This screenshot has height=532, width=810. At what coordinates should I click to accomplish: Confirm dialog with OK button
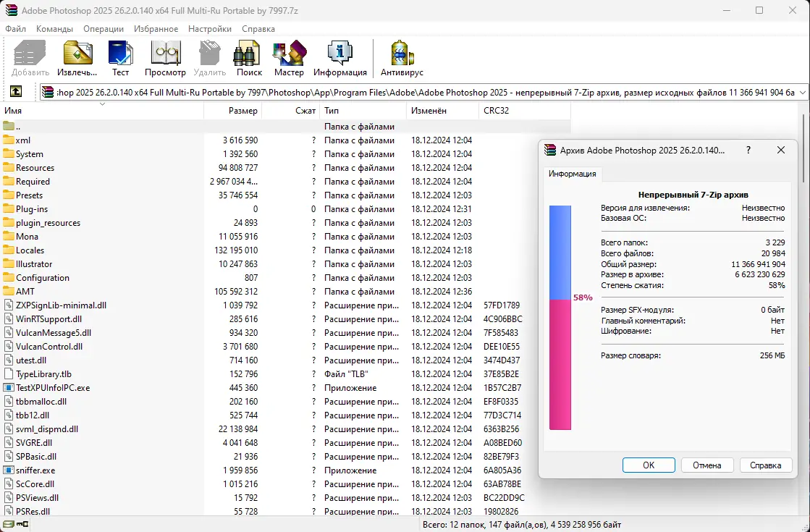point(649,465)
